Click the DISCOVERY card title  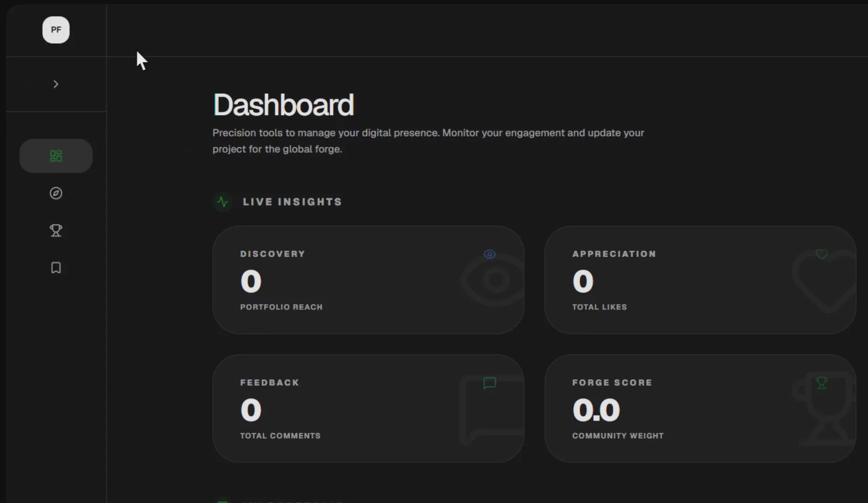[272, 254]
